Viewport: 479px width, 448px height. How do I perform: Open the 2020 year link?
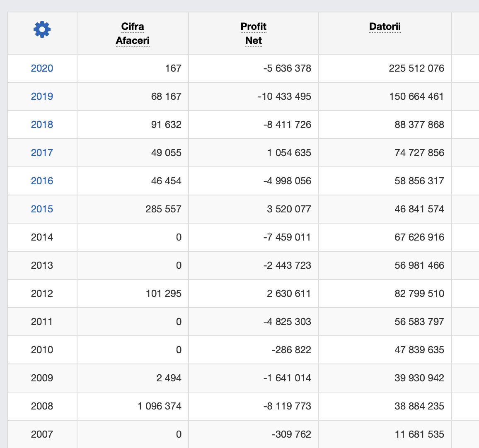point(42,68)
